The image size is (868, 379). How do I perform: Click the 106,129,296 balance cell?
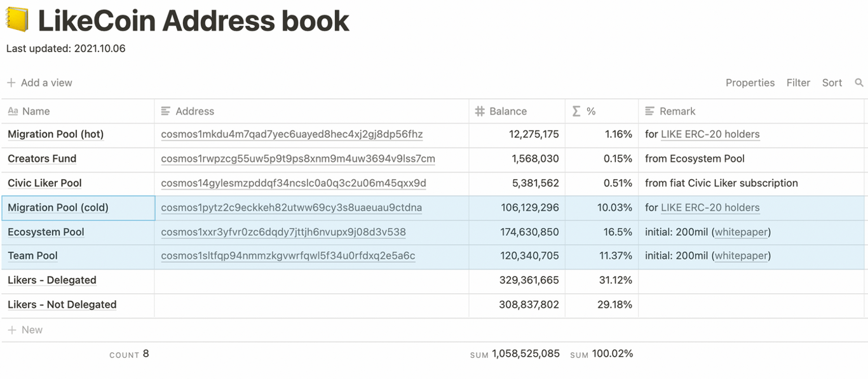tap(517, 207)
